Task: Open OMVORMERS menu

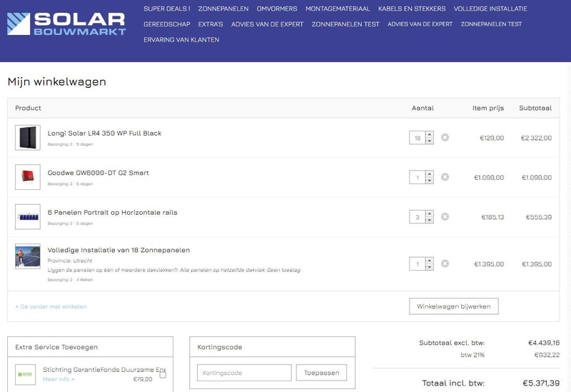Action: click(x=277, y=9)
